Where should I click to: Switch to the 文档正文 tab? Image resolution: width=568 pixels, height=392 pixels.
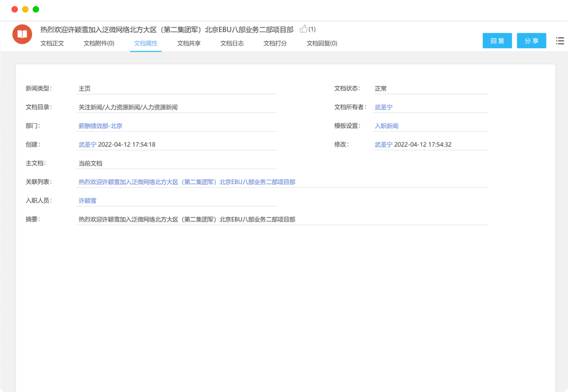coord(52,43)
